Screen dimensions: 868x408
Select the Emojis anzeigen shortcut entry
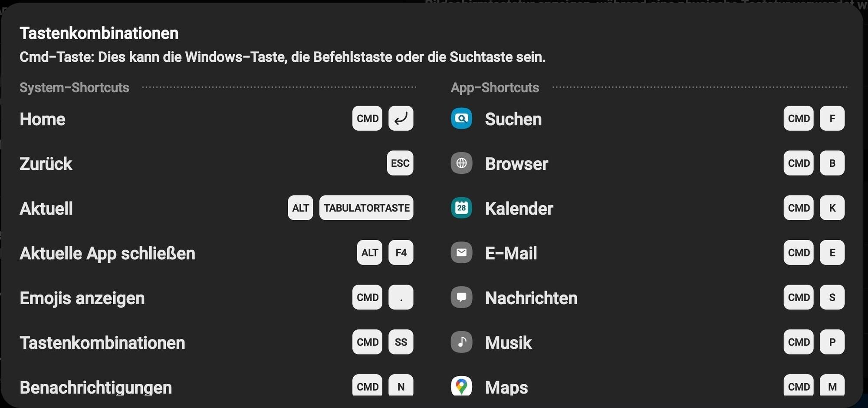[82, 299]
